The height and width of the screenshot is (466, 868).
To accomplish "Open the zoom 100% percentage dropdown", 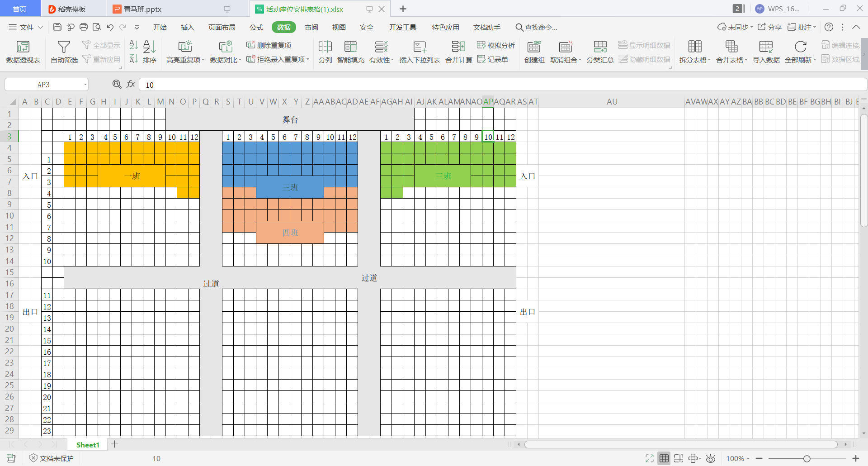I will 738,458.
